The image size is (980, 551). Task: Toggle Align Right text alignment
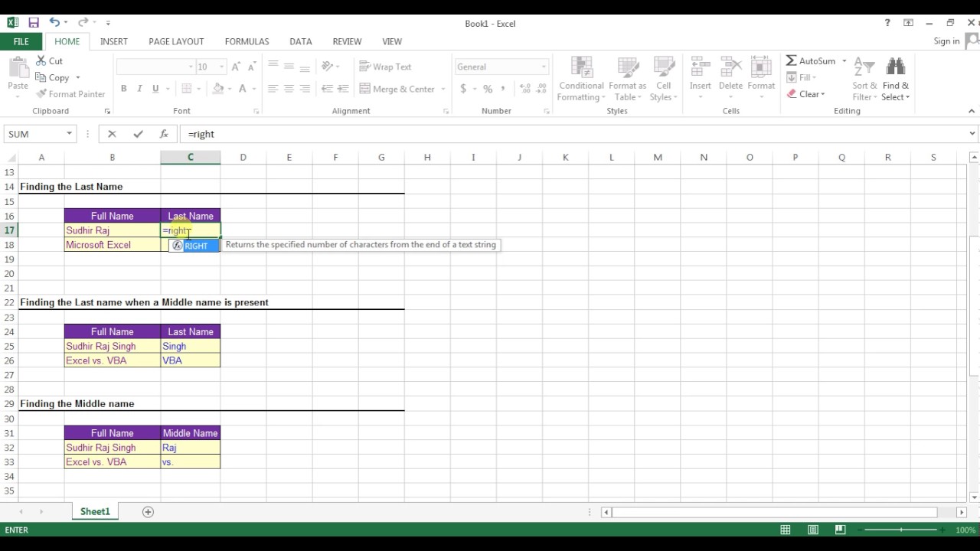click(305, 89)
